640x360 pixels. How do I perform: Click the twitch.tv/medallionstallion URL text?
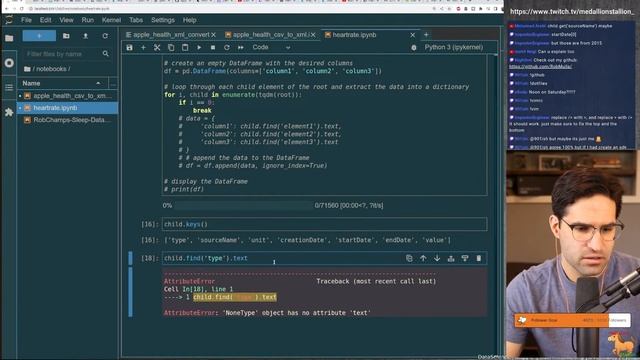(x=572, y=11)
